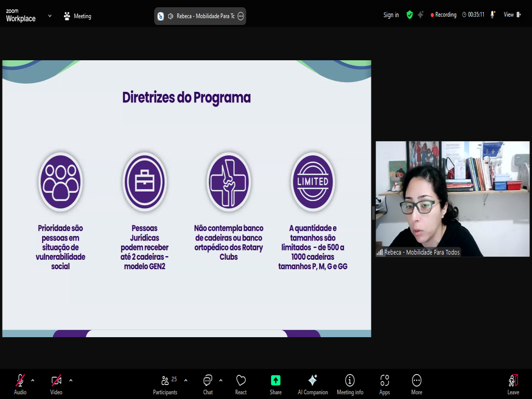Open the View layout menu

(x=512, y=15)
